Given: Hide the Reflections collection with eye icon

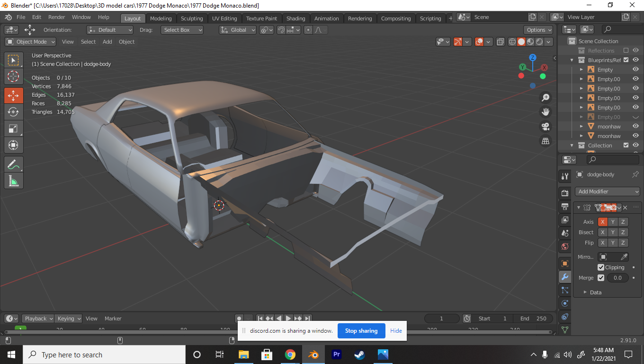Looking at the screenshot, I should point(636,50).
